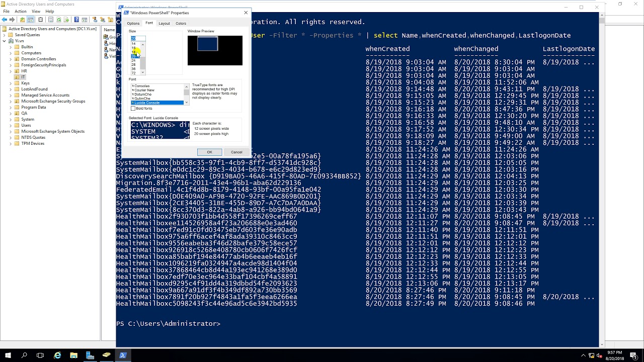
Task: Toggle the Show/Hide Action Pane icon
Action: pos(85,20)
